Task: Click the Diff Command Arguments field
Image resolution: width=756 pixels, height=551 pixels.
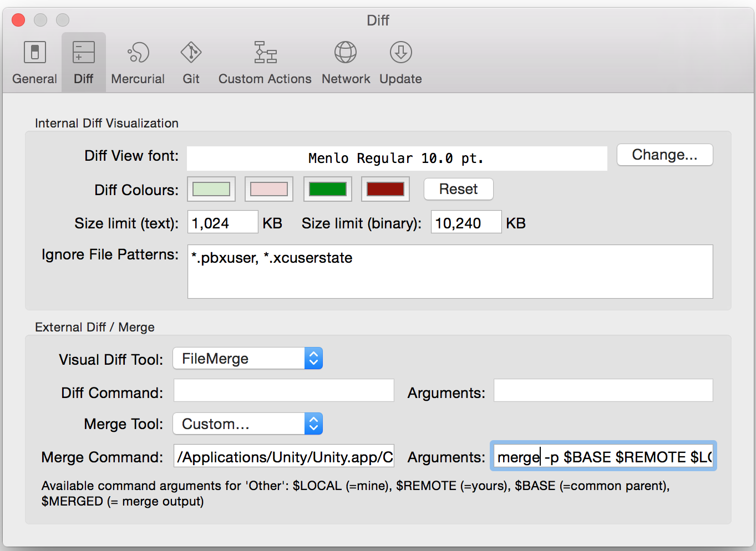Action: pos(603,390)
